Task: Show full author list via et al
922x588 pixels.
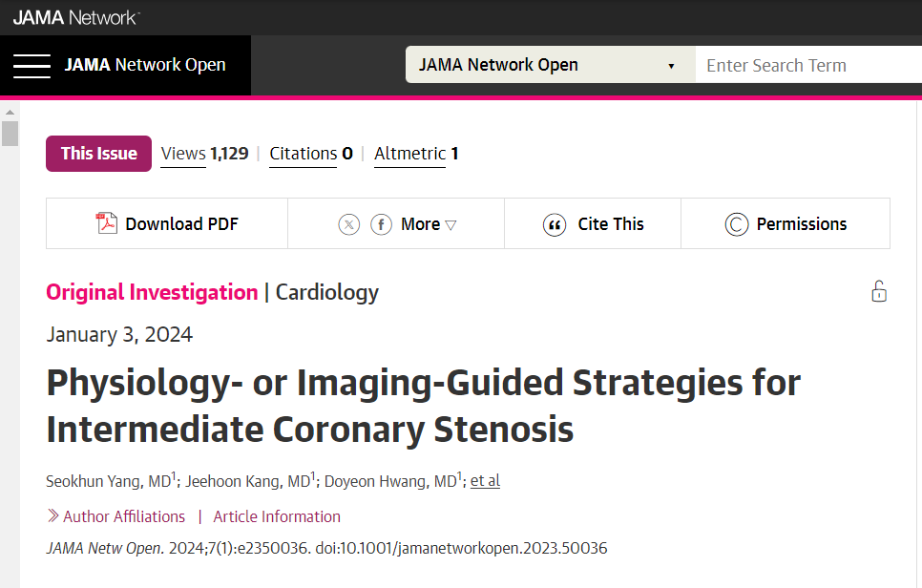Action: (485, 481)
